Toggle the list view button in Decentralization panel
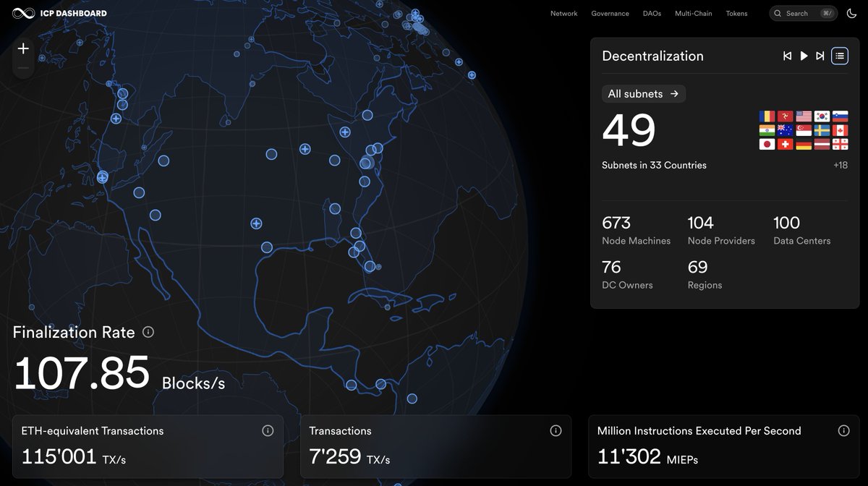Image resolution: width=868 pixels, height=486 pixels. coord(839,56)
